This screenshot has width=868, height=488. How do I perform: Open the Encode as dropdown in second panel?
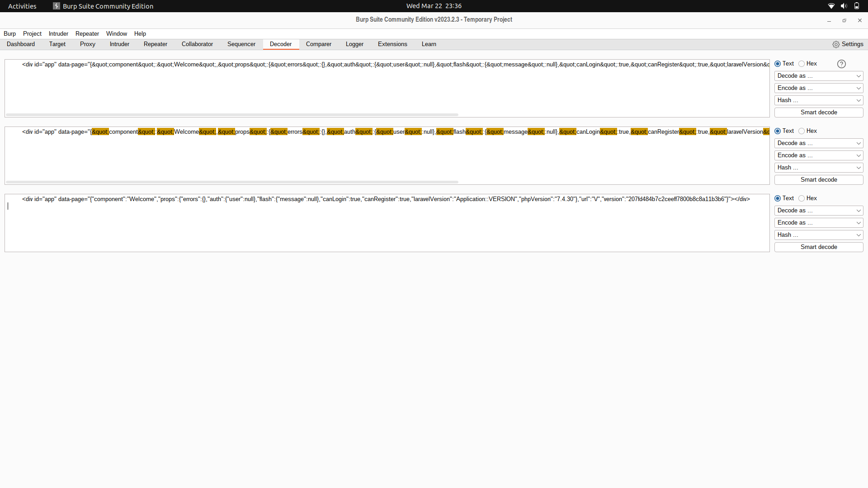pos(818,155)
